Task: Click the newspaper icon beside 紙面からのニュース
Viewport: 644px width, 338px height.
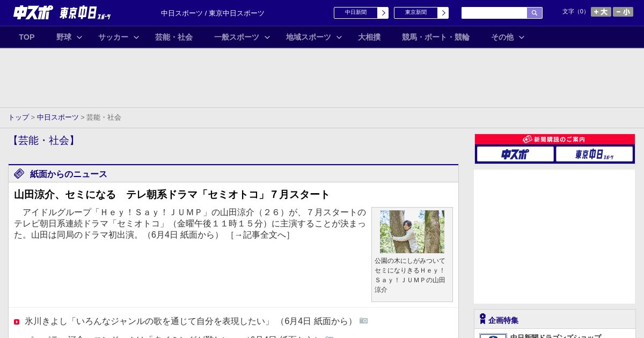Action: (19, 173)
